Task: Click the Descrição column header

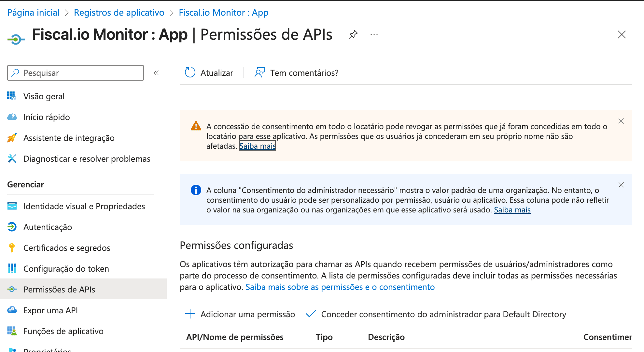Action: [x=386, y=337]
